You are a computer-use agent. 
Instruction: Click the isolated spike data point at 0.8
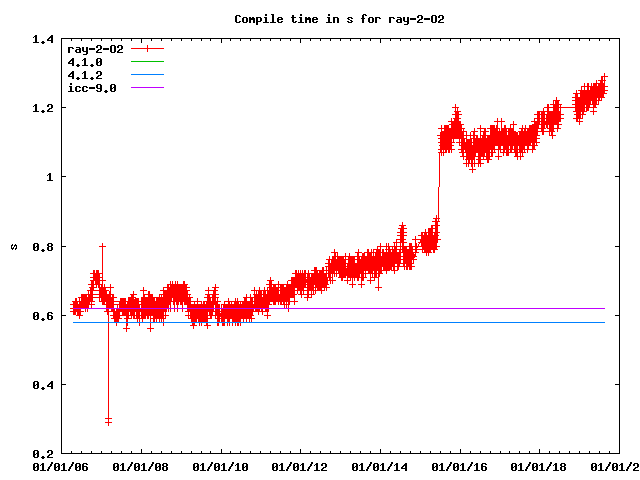click(102, 246)
